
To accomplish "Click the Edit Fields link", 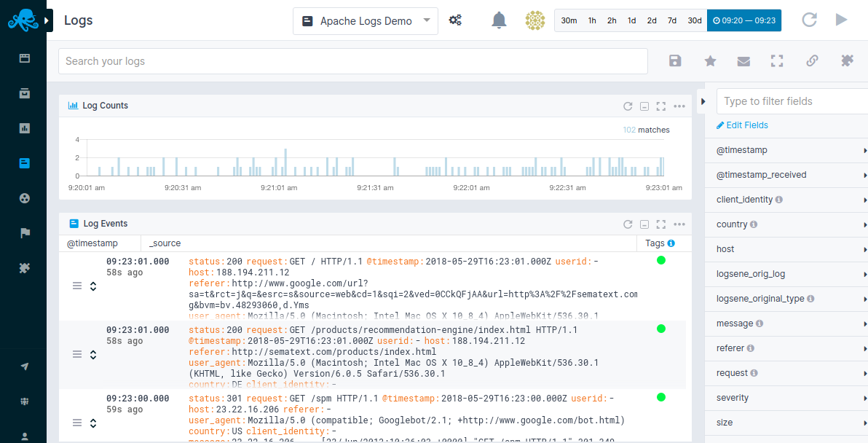I will coord(742,125).
